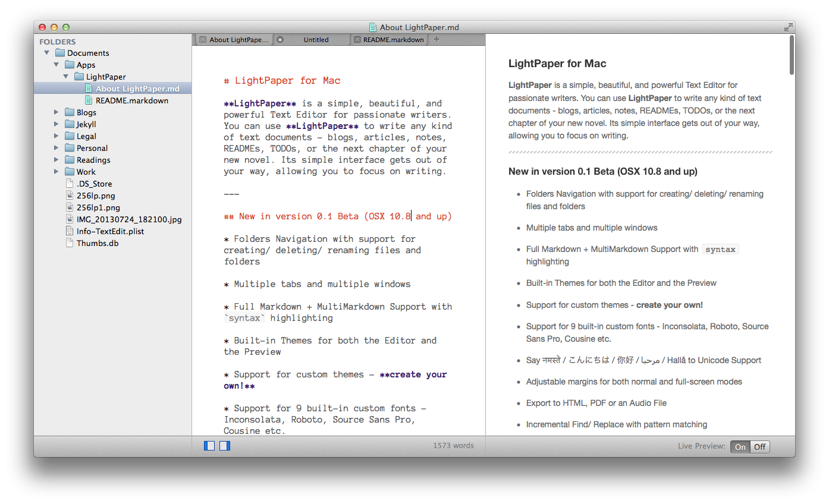This screenshot has height=504, width=829.
Task: Click the FOLDERS sidebar header
Action: click(x=58, y=42)
